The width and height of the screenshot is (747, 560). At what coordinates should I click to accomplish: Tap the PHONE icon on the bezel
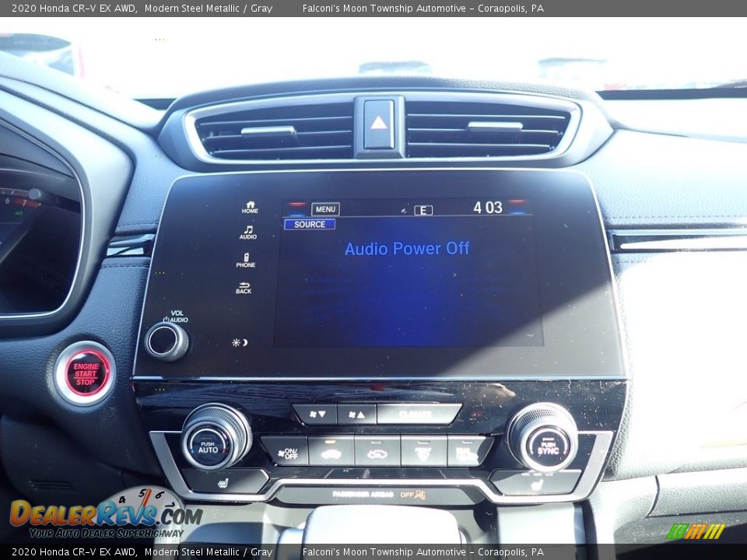pyautogui.click(x=246, y=261)
